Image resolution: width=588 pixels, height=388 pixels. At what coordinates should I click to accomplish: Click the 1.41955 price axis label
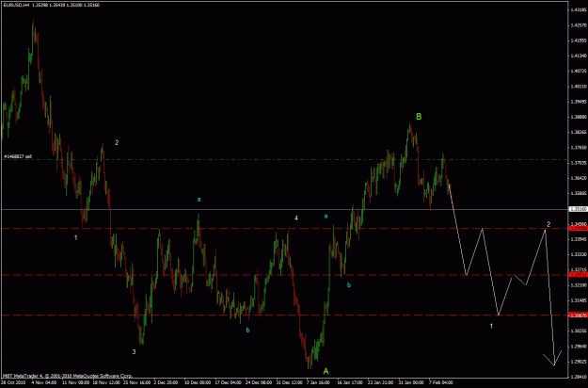pyautogui.click(x=579, y=40)
